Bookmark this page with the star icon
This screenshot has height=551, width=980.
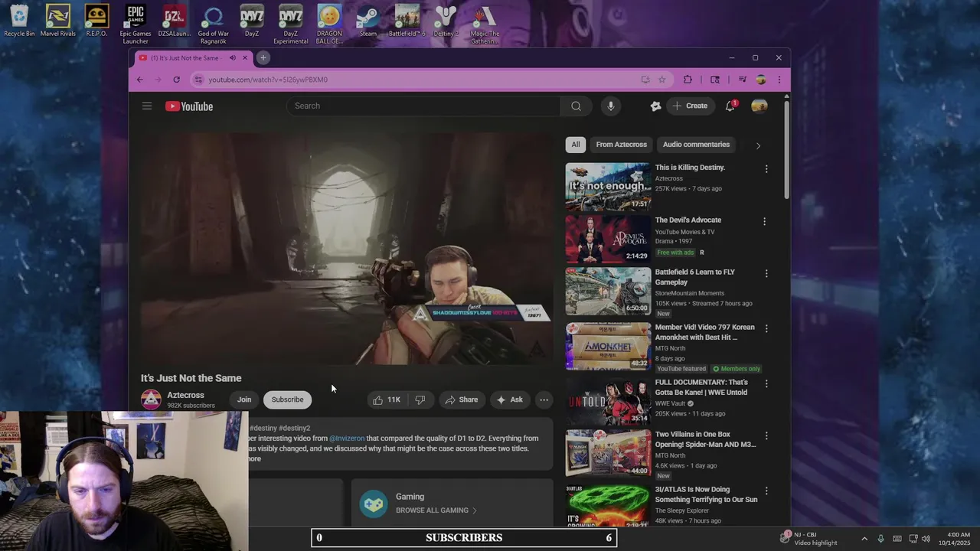pyautogui.click(x=662, y=80)
